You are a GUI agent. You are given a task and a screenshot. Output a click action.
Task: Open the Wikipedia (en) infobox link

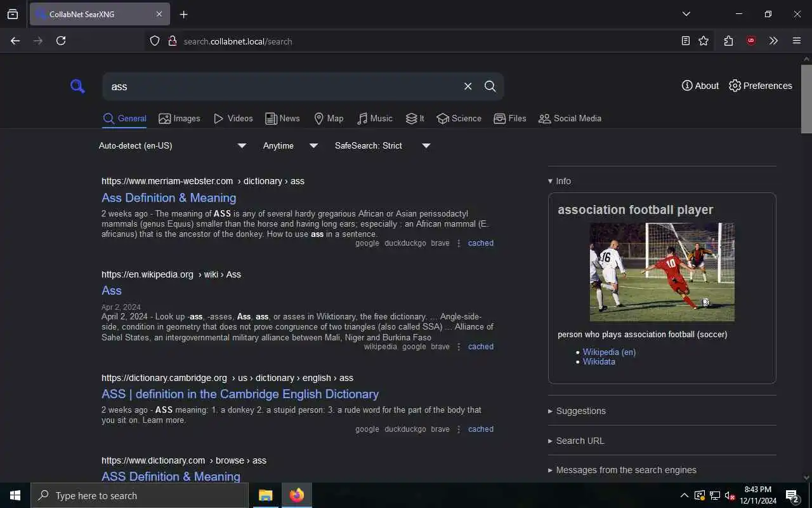609,352
